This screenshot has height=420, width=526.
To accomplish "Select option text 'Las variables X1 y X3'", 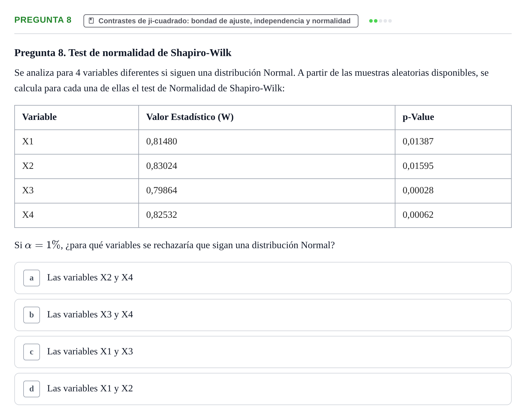I will tap(90, 351).
